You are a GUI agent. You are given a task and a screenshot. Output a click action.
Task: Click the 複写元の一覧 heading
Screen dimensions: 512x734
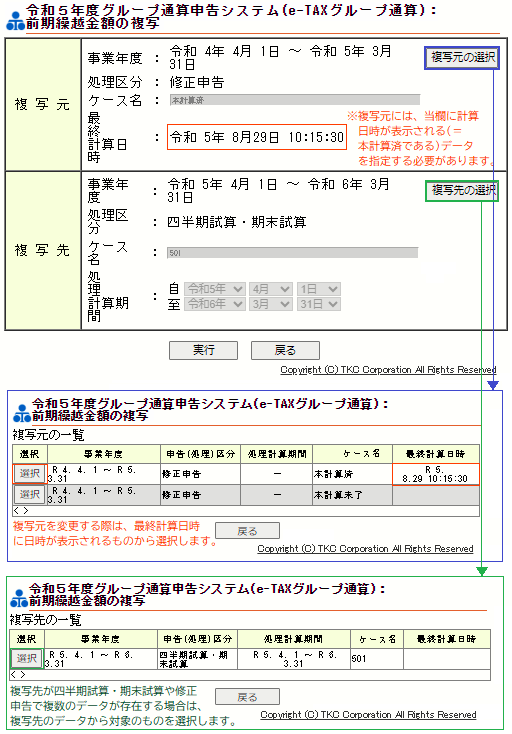coord(48,435)
